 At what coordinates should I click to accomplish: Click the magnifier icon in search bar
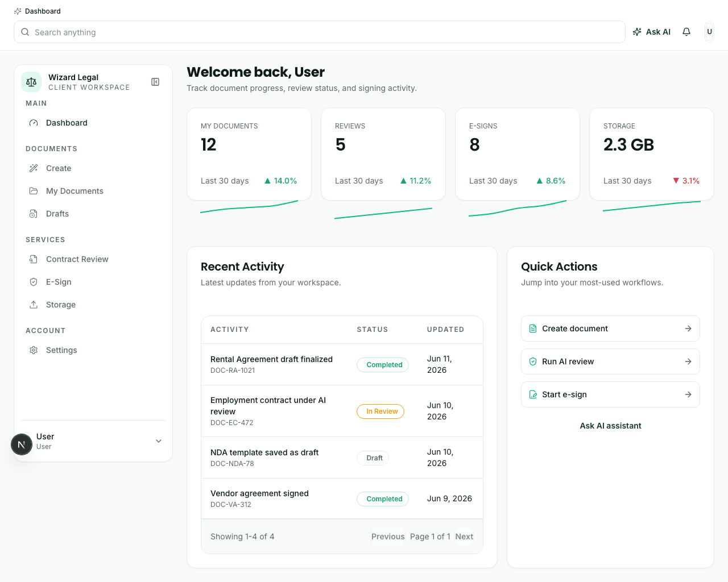click(x=25, y=32)
